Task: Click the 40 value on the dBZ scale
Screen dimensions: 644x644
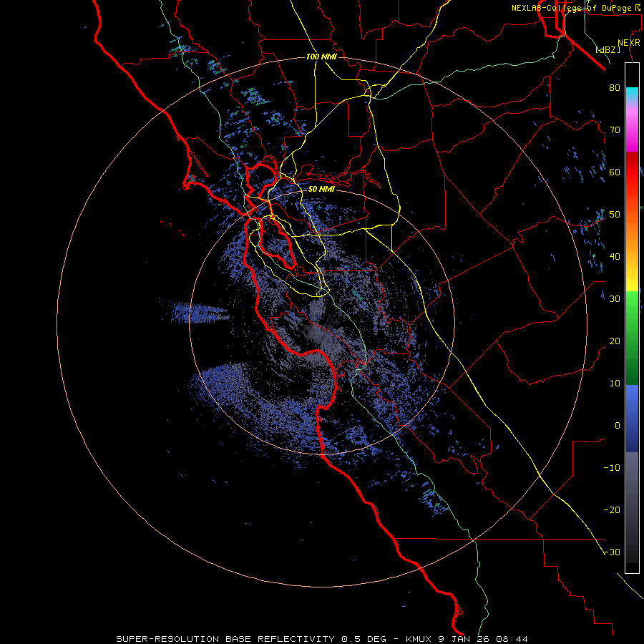Action: (x=615, y=257)
